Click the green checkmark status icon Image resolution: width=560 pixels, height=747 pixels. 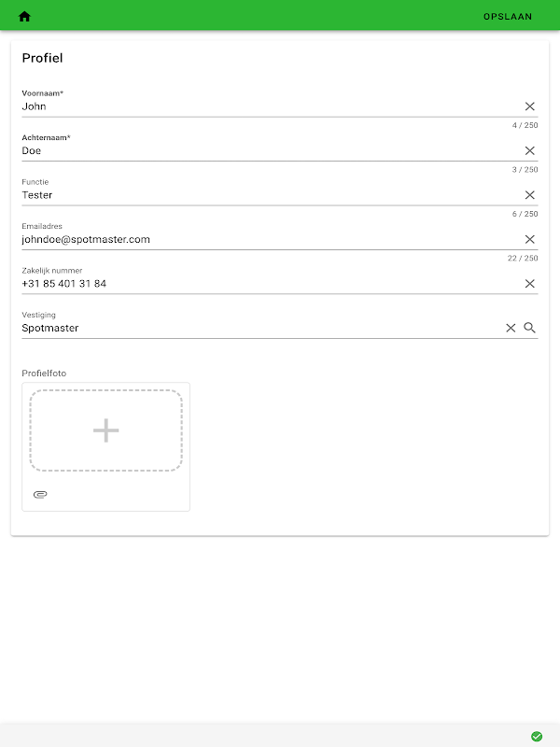click(537, 736)
